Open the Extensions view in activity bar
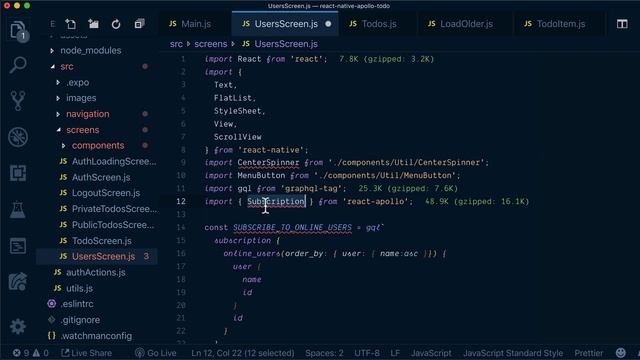Viewport: 640px width, 360px height. pyautogui.click(x=18, y=173)
